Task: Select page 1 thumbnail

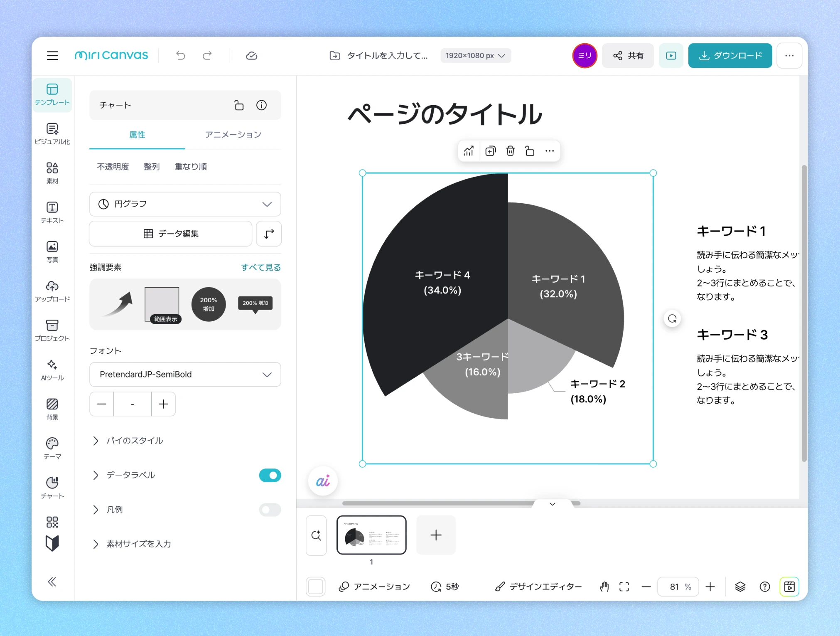Action: (x=371, y=535)
